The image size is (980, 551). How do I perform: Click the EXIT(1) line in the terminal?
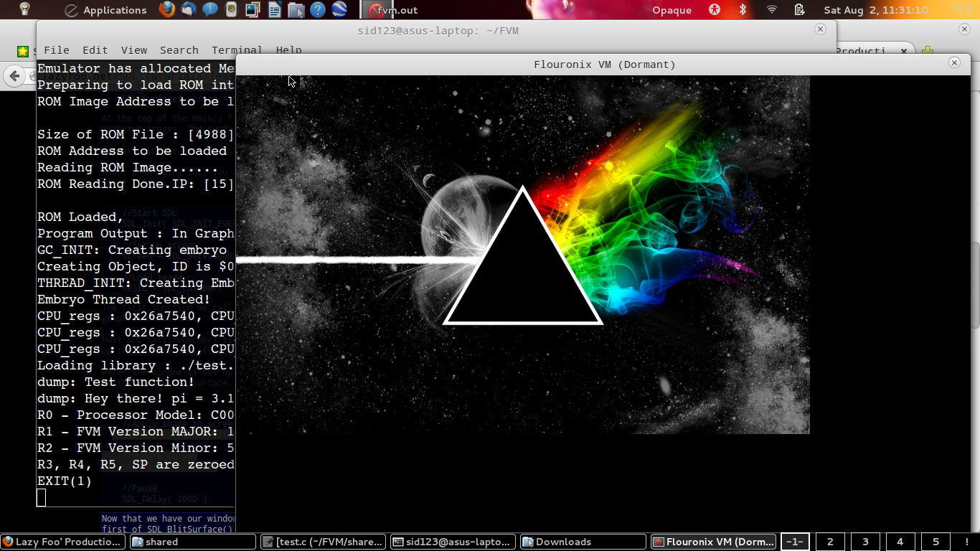point(65,481)
